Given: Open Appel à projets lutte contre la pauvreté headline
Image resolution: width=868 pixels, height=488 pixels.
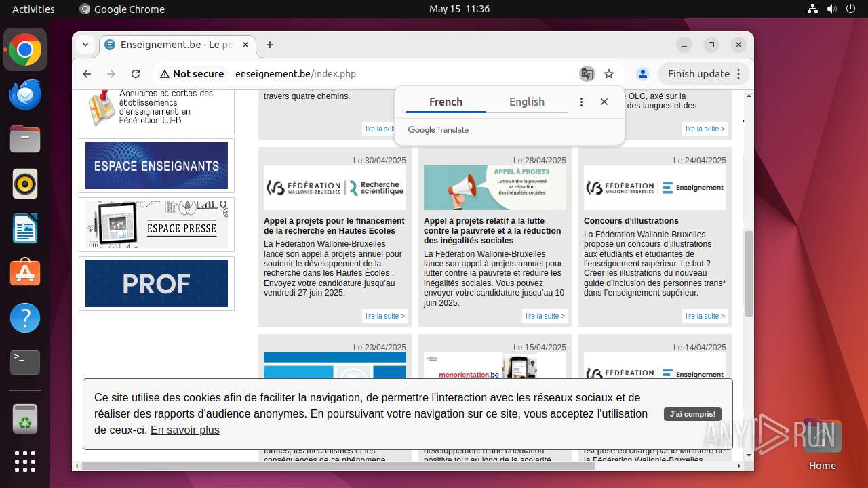Looking at the screenshot, I should click(492, 230).
